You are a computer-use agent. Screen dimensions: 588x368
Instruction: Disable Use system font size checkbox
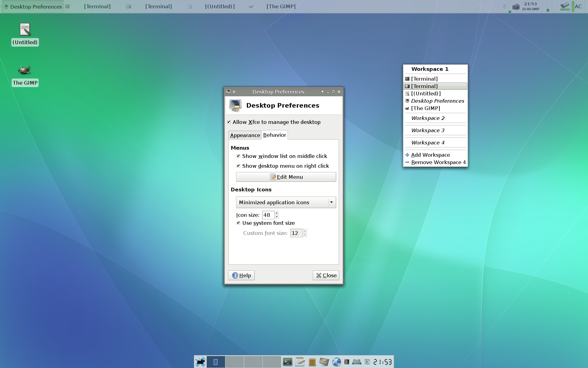[x=239, y=223]
